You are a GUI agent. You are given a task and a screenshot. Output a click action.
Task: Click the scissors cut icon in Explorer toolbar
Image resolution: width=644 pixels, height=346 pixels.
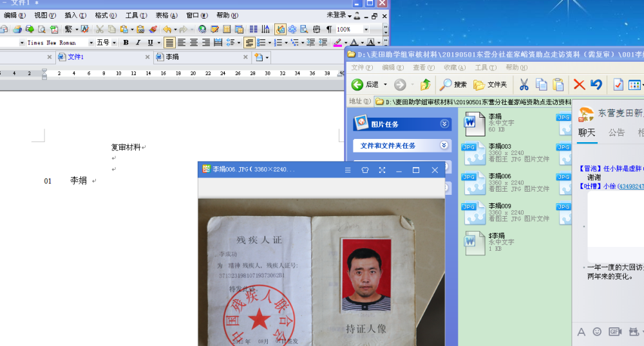pos(524,84)
